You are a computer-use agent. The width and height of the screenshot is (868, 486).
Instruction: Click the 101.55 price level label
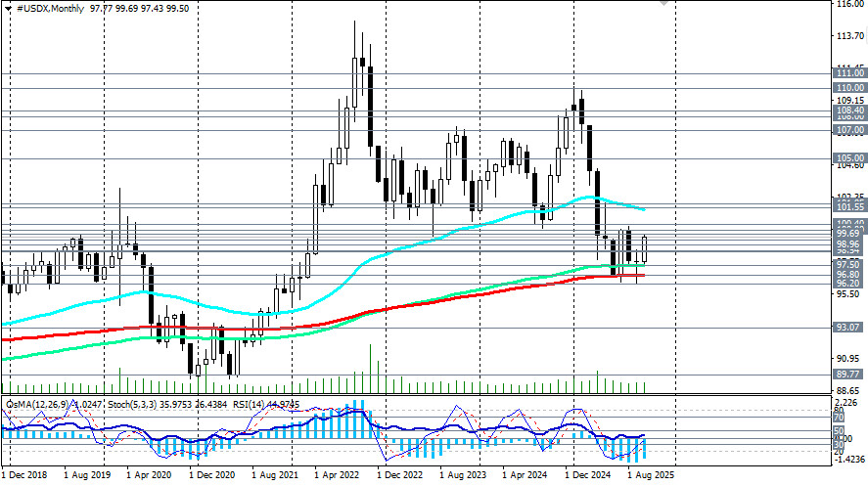pos(848,208)
